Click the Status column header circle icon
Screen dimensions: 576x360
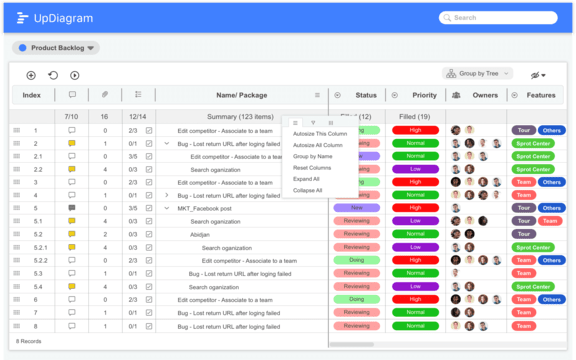(x=338, y=95)
